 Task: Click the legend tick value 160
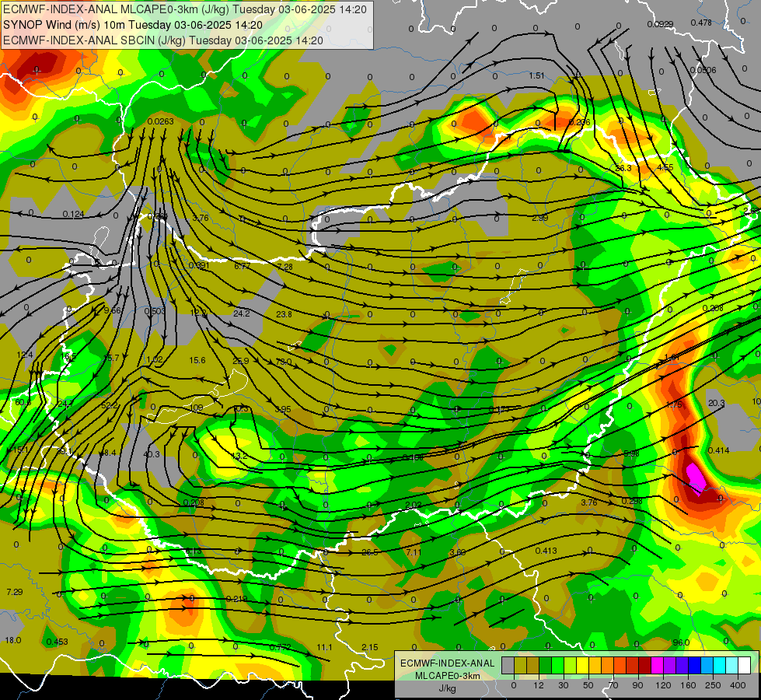tap(688, 685)
